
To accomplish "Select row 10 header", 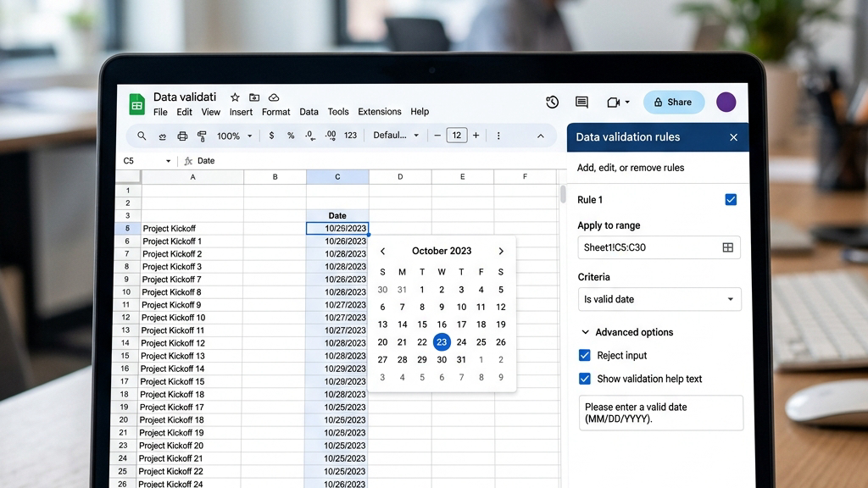I will (x=126, y=292).
